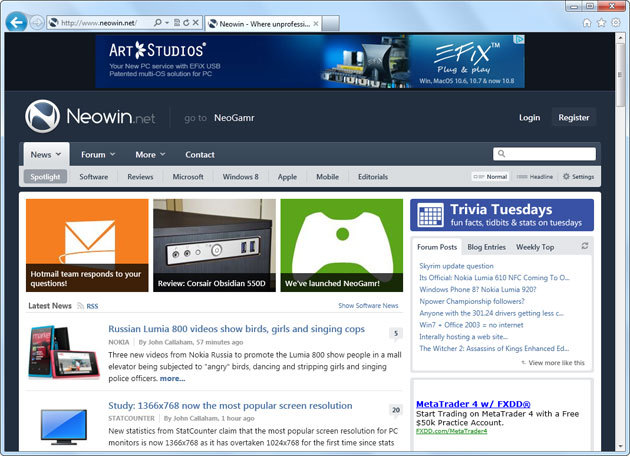The height and width of the screenshot is (456, 630).
Task: Click the Home icon in browser toolbar
Action: (x=587, y=23)
